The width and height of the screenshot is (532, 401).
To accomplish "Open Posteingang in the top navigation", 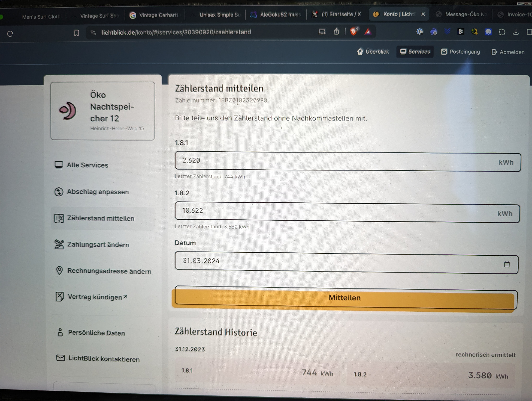I will click(460, 52).
